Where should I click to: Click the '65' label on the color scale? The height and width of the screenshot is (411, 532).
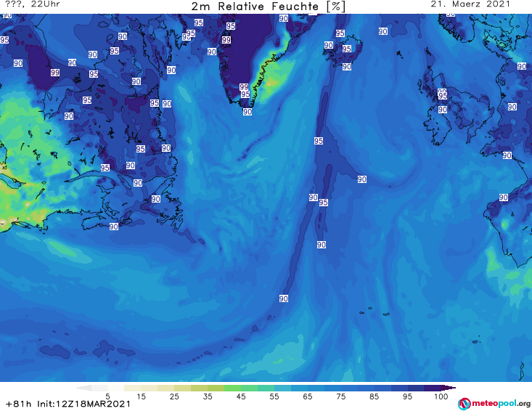click(308, 396)
